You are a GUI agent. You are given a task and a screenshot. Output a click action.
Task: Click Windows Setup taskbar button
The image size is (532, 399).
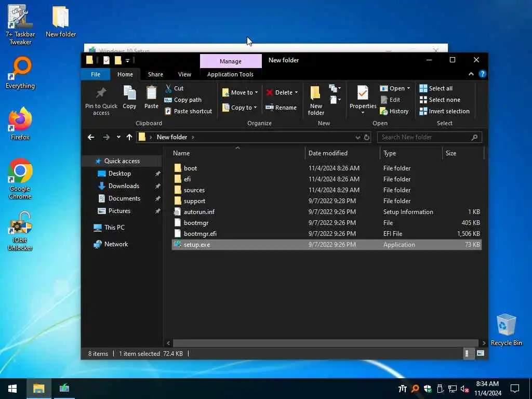point(64,389)
